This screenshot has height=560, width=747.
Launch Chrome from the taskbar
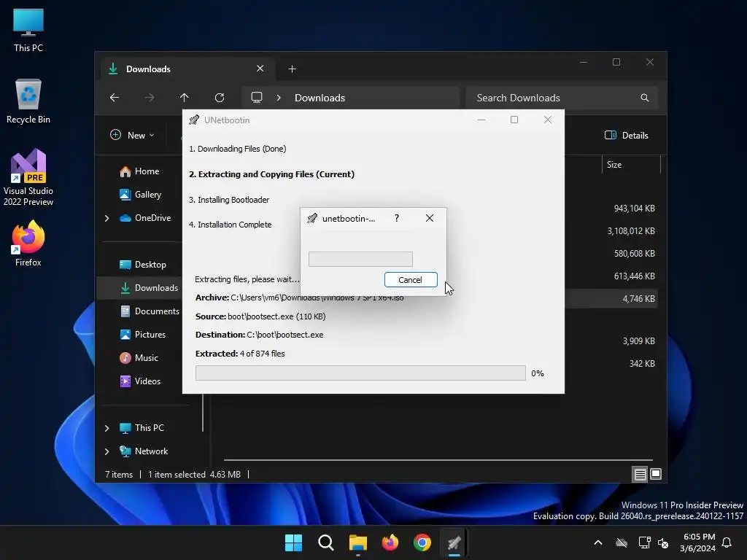[x=422, y=542]
